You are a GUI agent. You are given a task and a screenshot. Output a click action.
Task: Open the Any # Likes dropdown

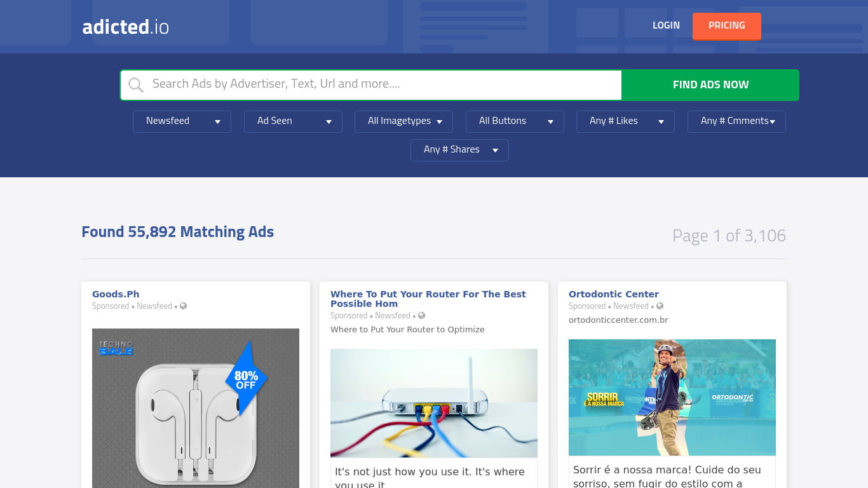pos(625,121)
